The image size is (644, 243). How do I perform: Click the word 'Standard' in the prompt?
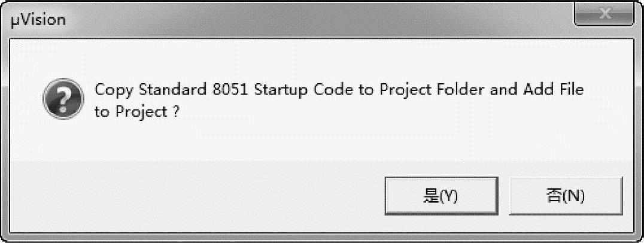tap(172, 89)
